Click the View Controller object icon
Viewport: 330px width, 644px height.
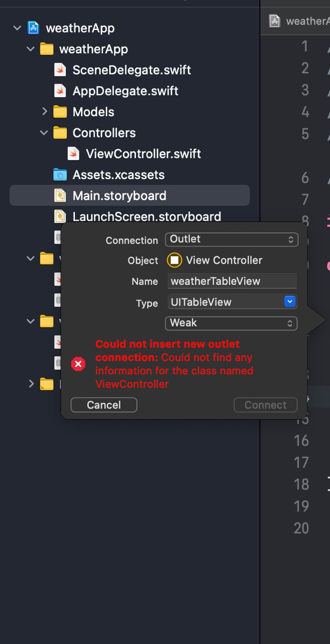click(174, 260)
